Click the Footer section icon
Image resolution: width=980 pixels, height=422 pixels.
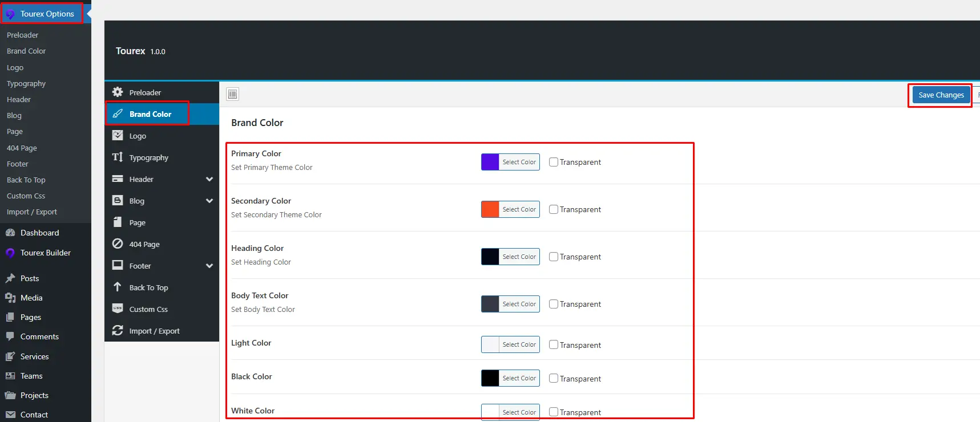tap(118, 265)
